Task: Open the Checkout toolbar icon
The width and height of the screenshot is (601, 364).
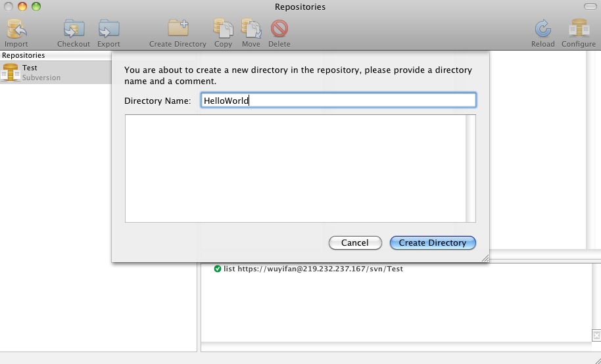Action: pos(74,29)
